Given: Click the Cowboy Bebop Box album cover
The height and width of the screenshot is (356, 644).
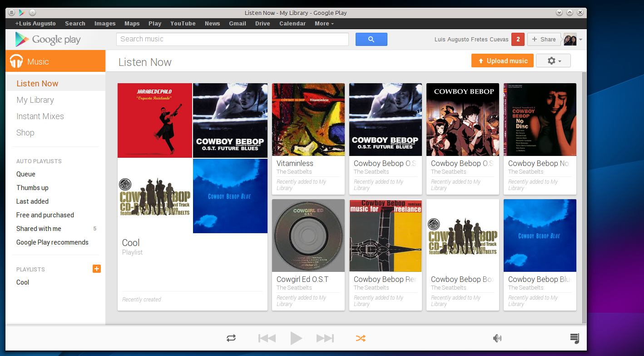Looking at the screenshot, I should tap(463, 236).
